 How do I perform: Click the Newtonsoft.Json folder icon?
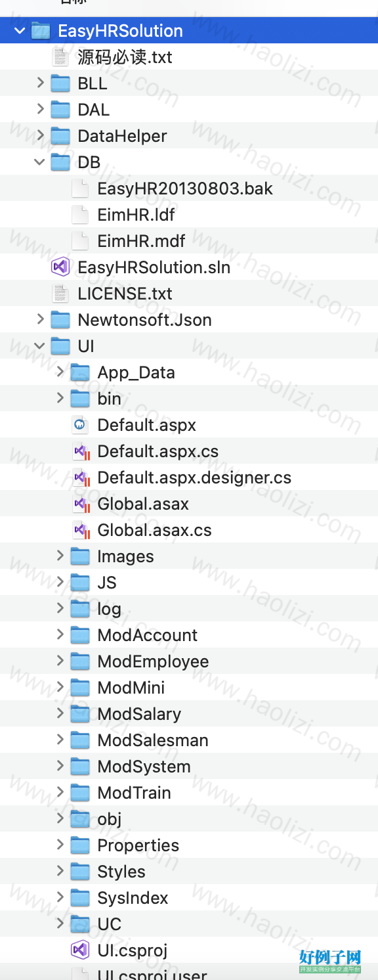60,320
